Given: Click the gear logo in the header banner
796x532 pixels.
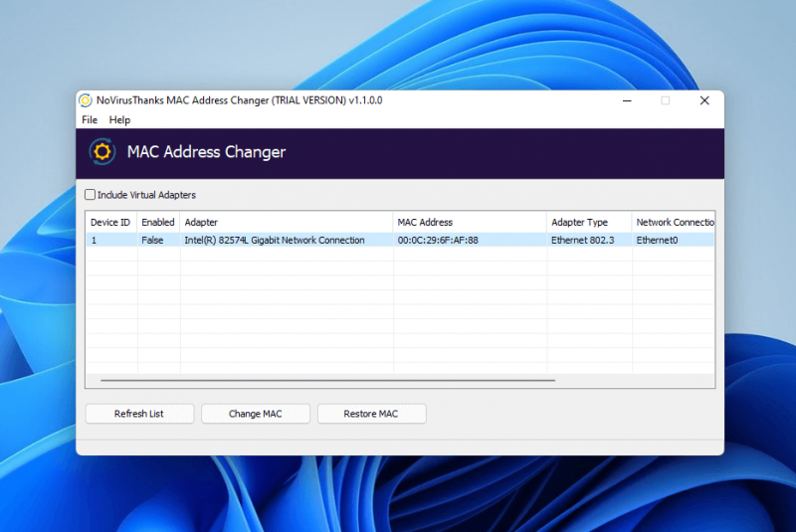Looking at the screenshot, I should (x=101, y=152).
